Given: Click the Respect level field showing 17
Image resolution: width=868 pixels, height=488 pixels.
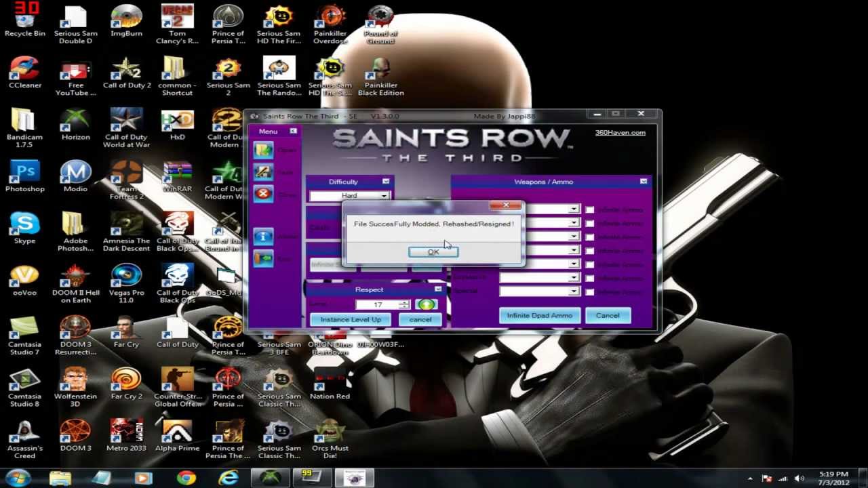Looking at the screenshot, I should [378, 305].
